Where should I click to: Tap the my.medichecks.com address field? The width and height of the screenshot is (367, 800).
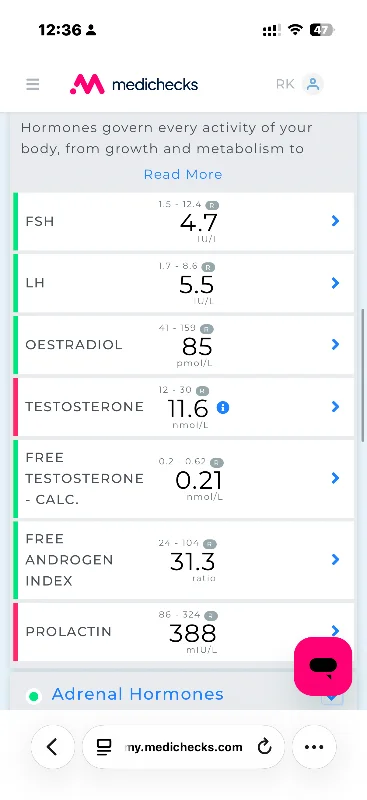pyautogui.click(x=183, y=747)
